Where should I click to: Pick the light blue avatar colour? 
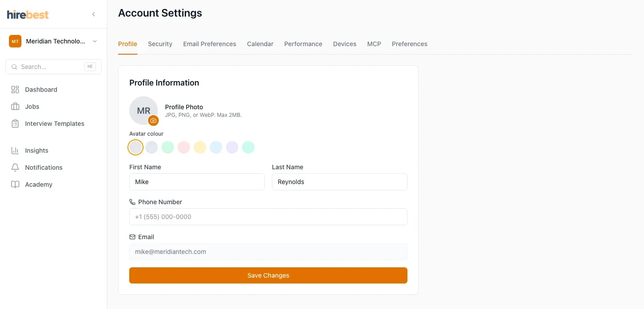pyautogui.click(x=216, y=147)
